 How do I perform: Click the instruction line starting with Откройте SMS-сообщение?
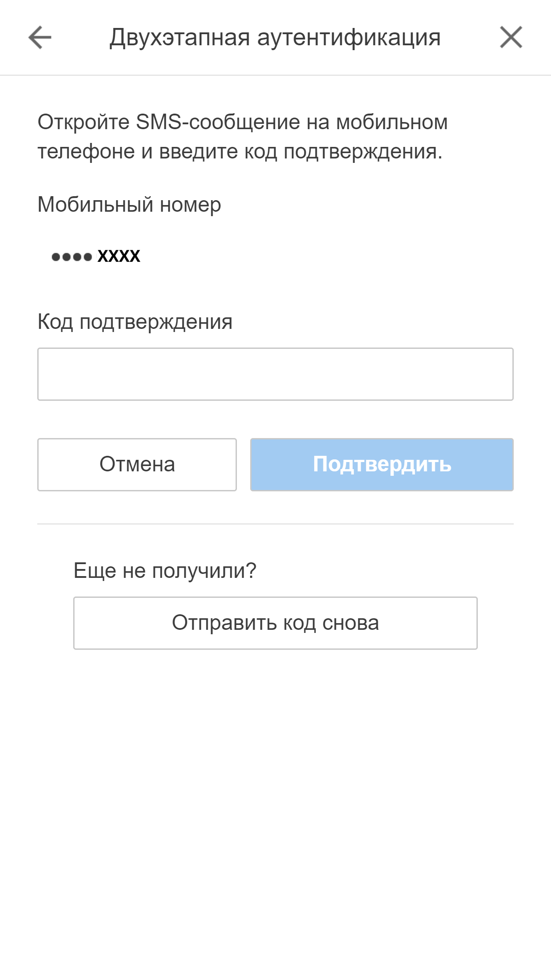(x=242, y=122)
